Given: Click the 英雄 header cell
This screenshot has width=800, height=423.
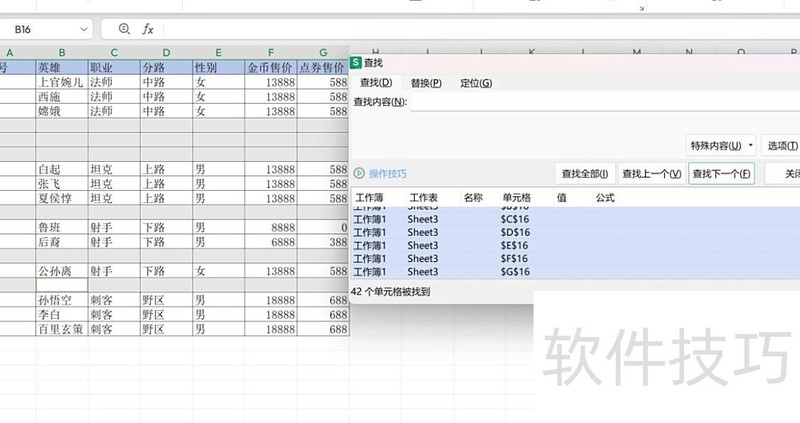Looking at the screenshot, I should point(62,67).
